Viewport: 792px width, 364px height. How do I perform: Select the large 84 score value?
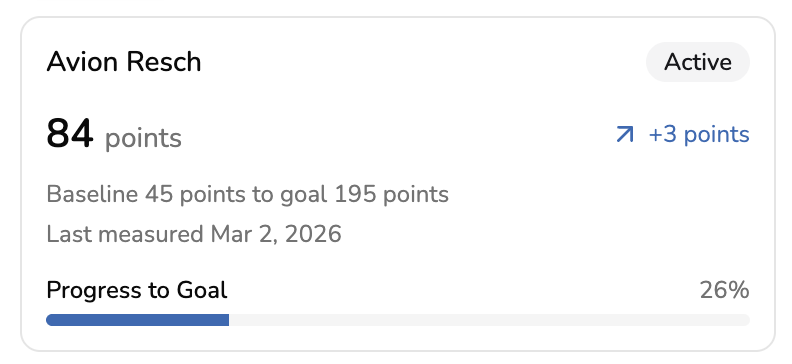(70, 134)
